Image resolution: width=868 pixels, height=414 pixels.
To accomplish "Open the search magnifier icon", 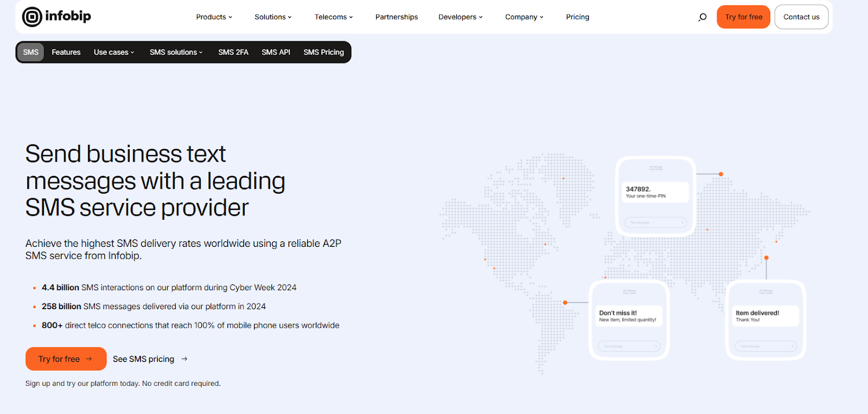I will tap(703, 17).
